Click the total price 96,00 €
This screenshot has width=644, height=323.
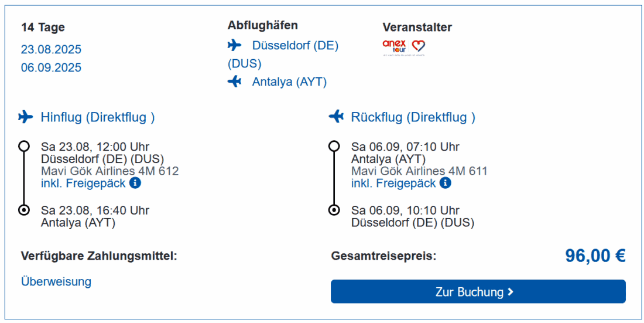(595, 256)
